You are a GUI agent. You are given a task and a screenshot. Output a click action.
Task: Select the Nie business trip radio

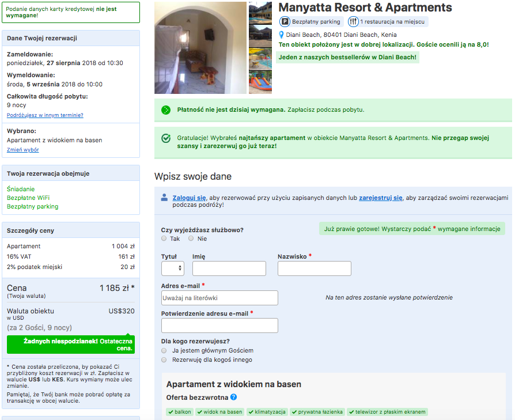[191, 239]
